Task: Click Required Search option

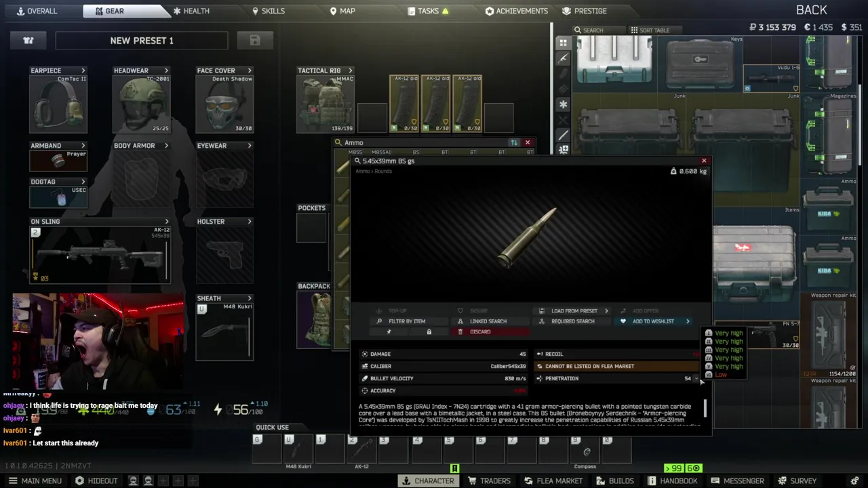Action: pos(572,321)
